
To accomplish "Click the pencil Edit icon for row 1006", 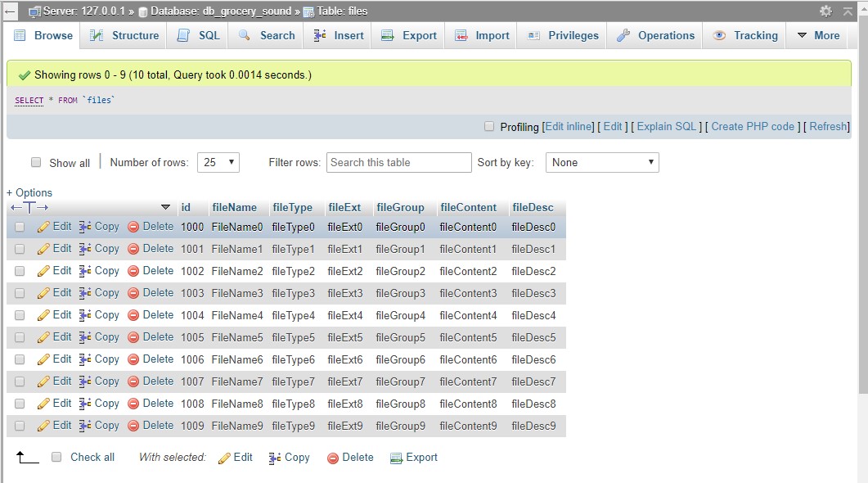I will point(43,359).
